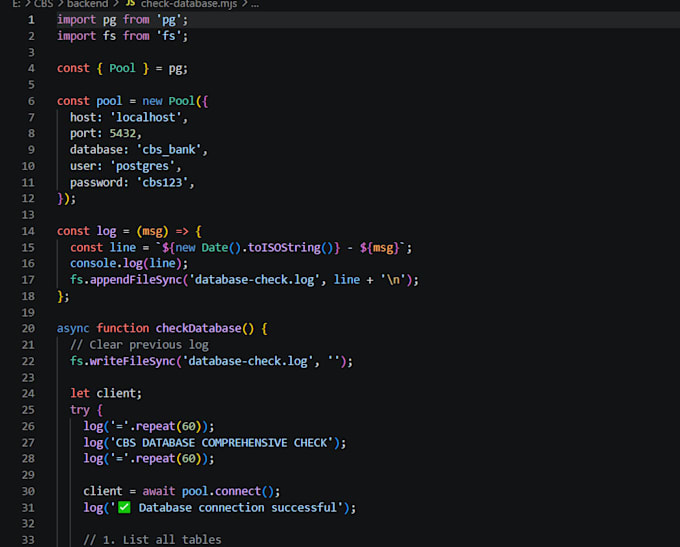
Task: Click 'new Pool' constructor on line 6
Action: coord(168,101)
